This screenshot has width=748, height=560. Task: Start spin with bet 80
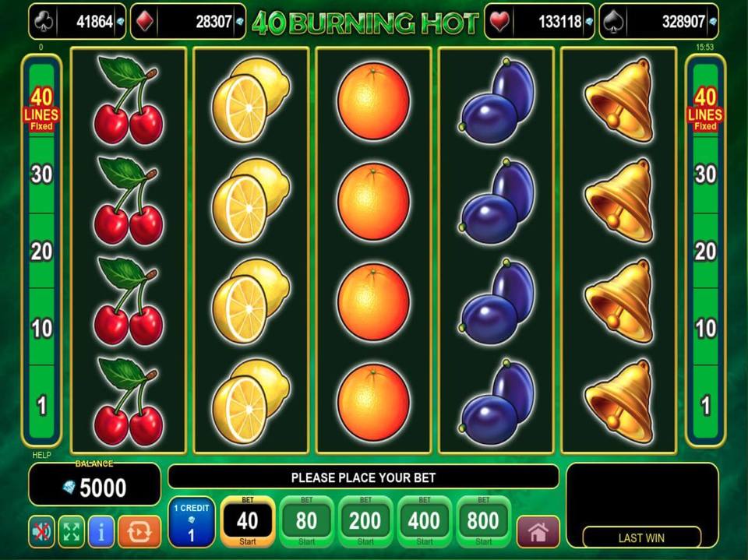[307, 521]
